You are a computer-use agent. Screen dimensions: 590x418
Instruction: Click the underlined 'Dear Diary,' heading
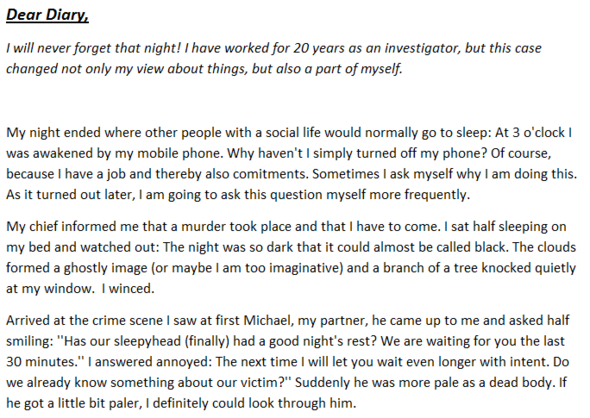point(47,15)
